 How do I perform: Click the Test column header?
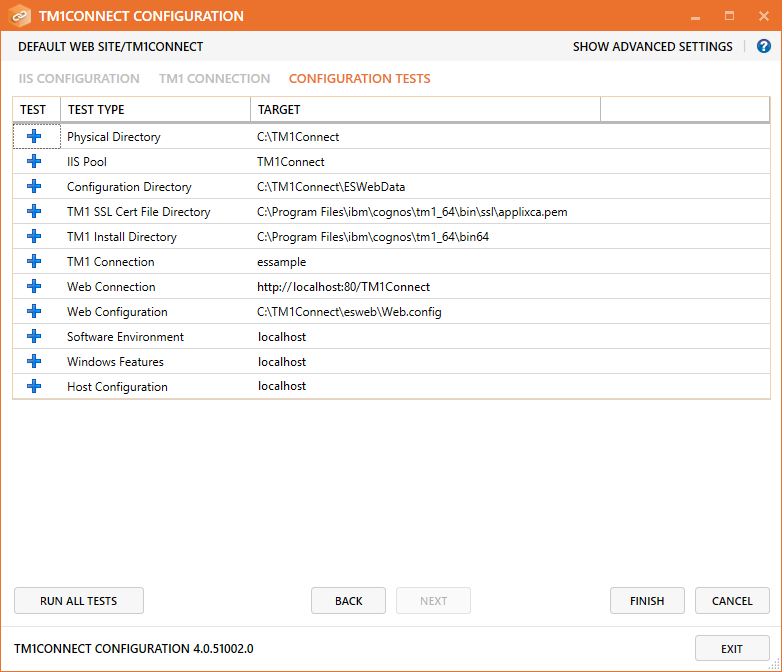pos(36,109)
